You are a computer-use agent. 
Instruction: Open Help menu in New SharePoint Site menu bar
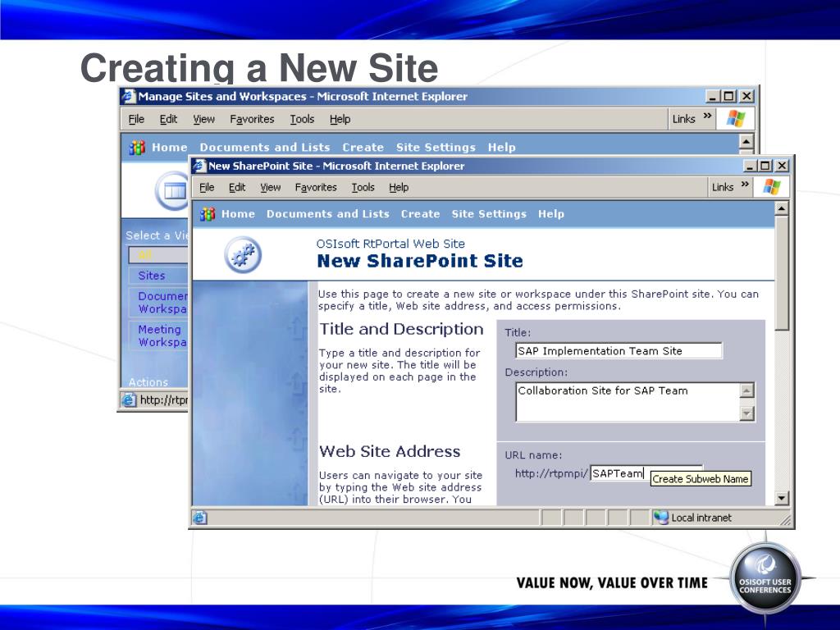pos(399,188)
